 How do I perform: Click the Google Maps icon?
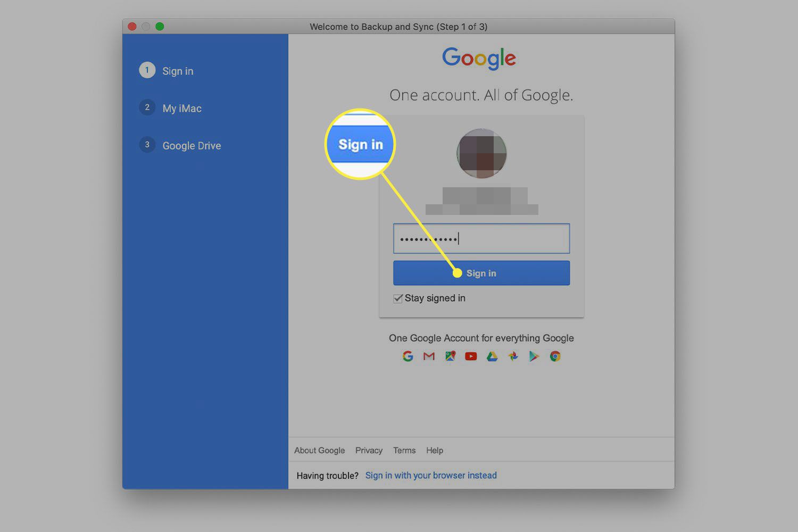pos(450,356)
